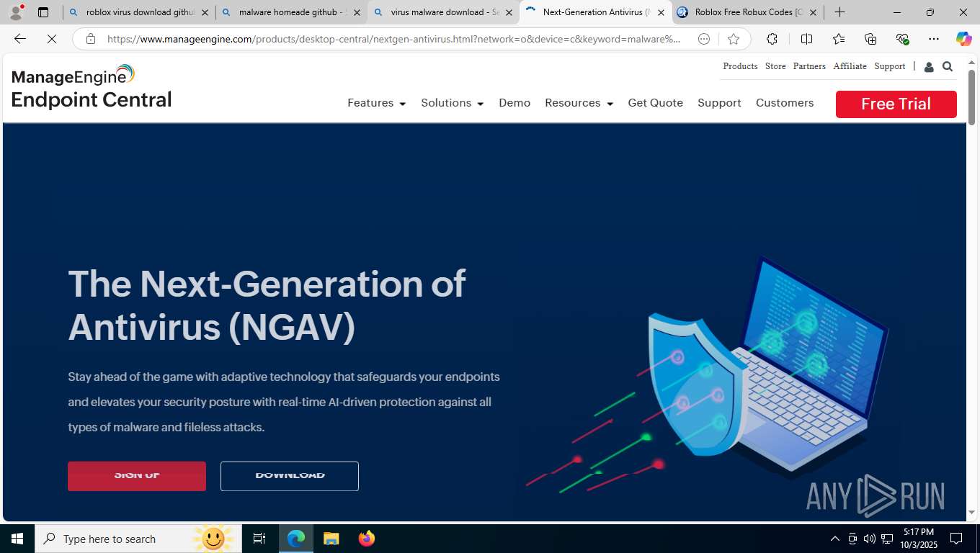
Task: Open Browser essentials heart icon
Action: (902, 39)
